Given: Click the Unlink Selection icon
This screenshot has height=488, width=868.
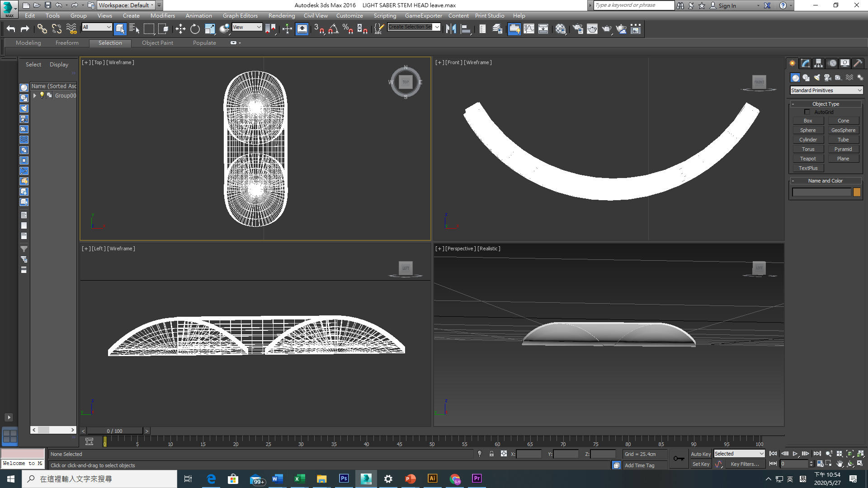Looking at the screenshot, I should pos(57,29).
